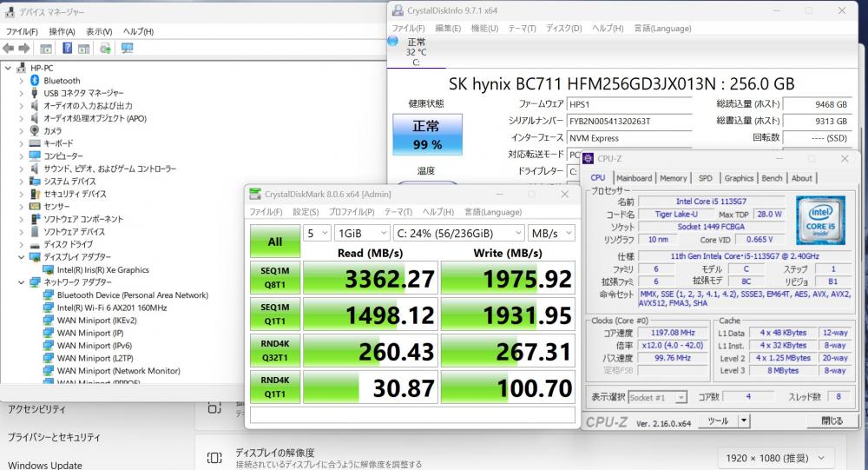Switch to the Mainboard tab in CPU-Z

pos(635,178)
